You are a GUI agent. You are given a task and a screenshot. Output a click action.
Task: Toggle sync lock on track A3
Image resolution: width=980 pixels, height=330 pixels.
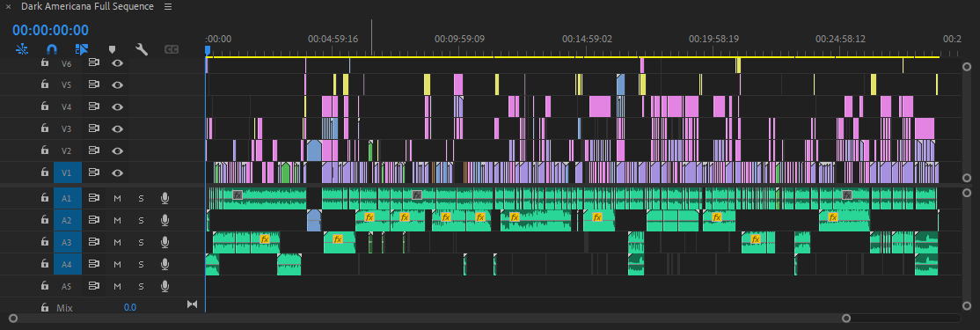94,241
